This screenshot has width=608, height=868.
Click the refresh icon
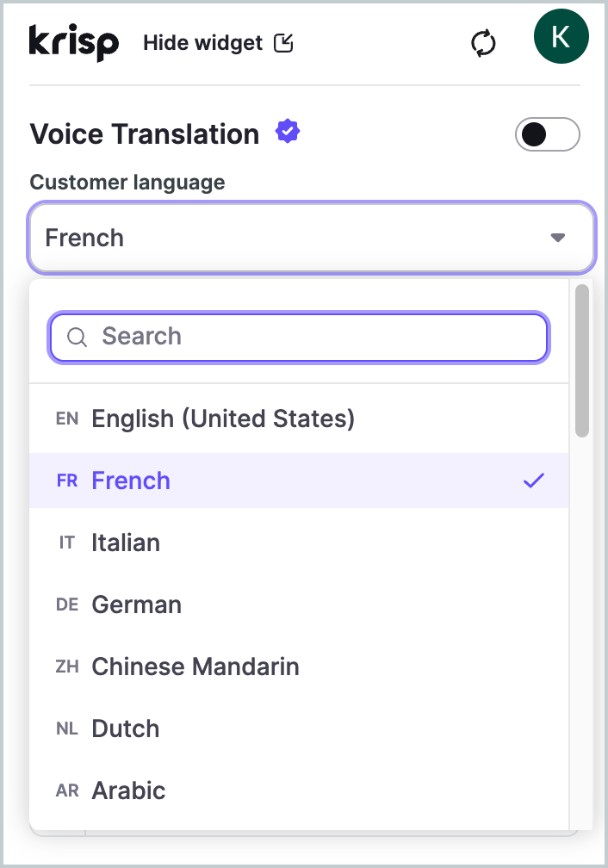[483, 43]
